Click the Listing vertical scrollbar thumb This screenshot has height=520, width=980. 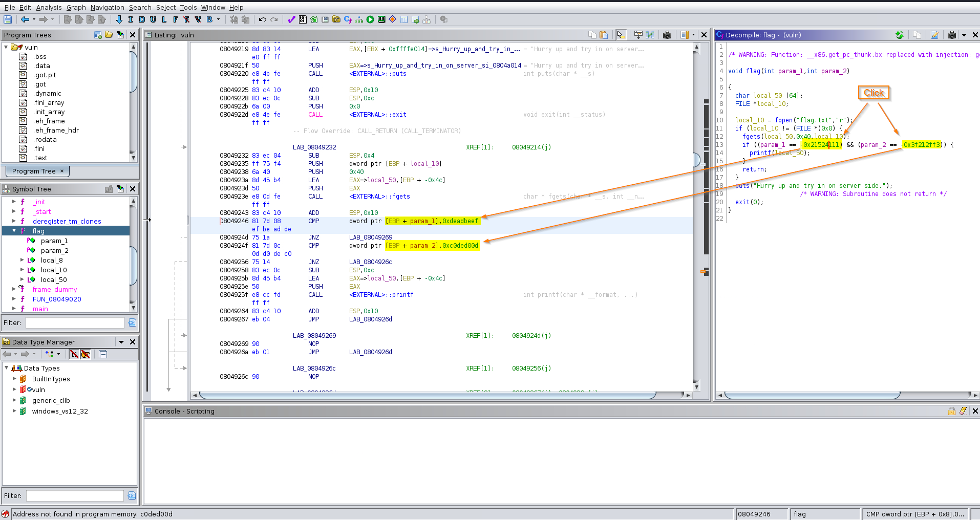pos(696,160)
